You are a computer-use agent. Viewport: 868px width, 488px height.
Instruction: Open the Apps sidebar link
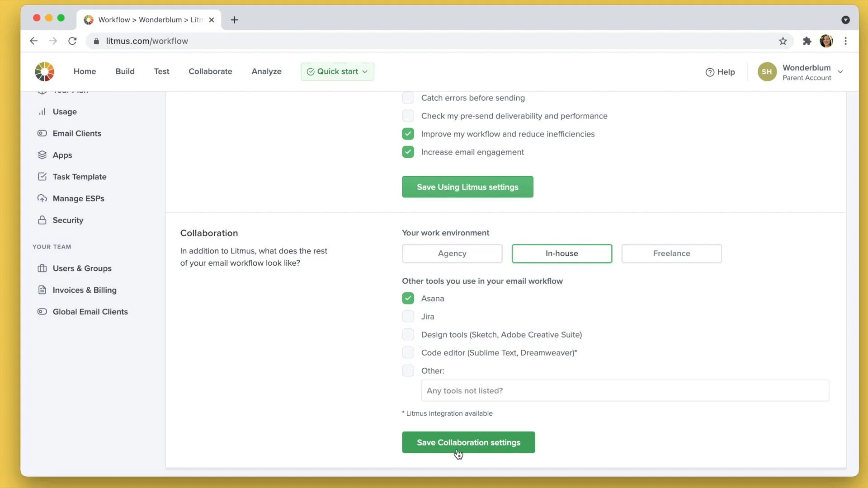tap(62, 155)
